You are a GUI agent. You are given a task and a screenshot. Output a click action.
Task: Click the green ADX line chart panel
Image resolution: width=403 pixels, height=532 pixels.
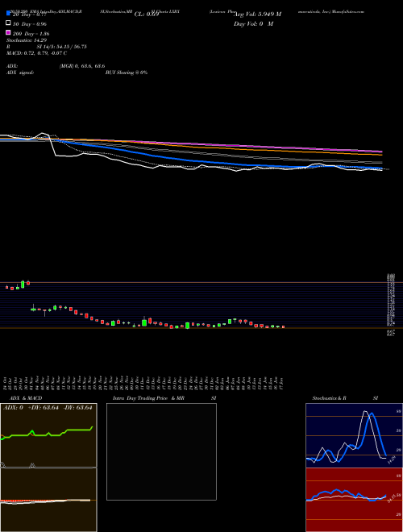click(x=48, y=435)
